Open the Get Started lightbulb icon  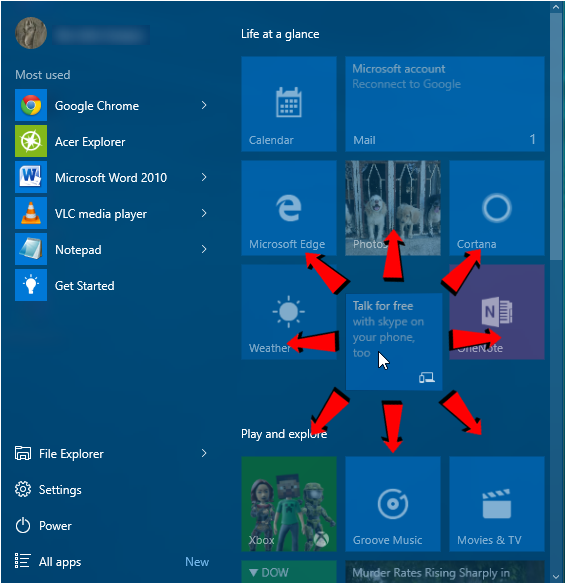pos(31,285)
